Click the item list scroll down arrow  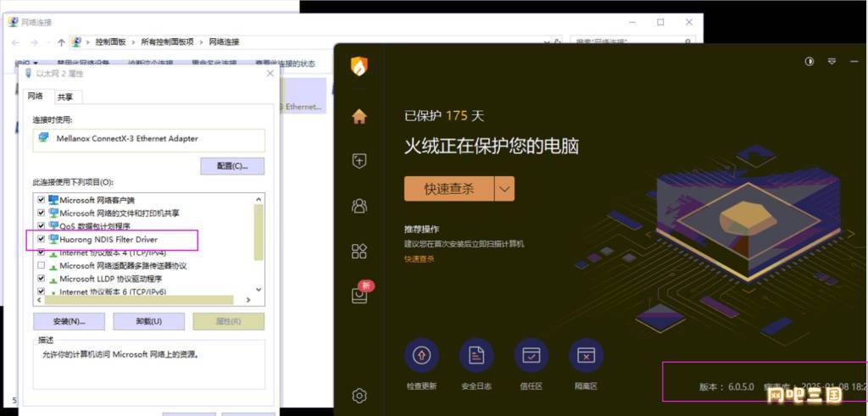tap(259, 289)
